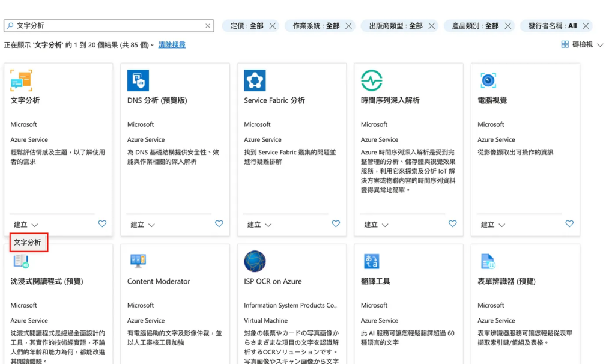Select 文字分析 option under 建立 menu
This screenshot has height=364, width=615.
click(28, 243)
